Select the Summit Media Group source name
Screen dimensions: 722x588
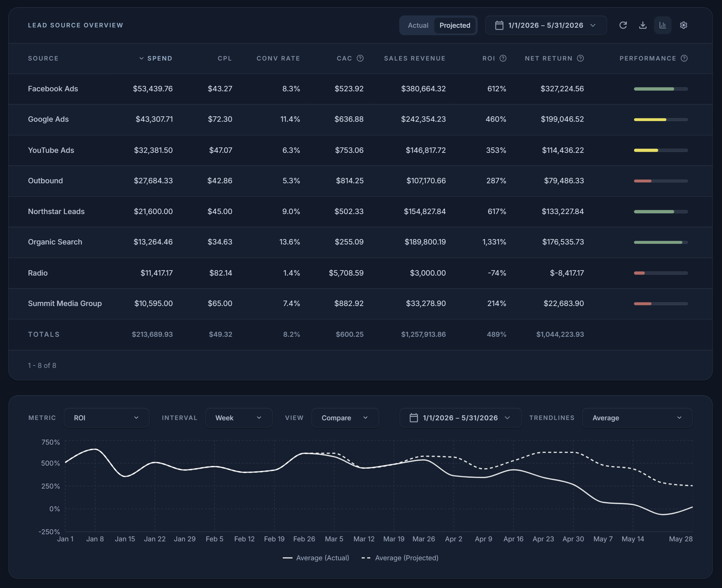(65, 304)
